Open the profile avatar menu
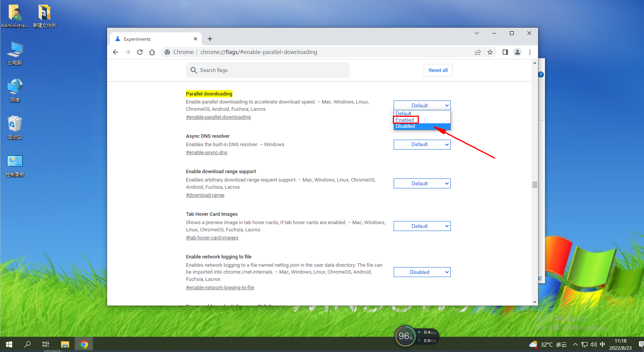The image size is (644, 352). (517, 52)
